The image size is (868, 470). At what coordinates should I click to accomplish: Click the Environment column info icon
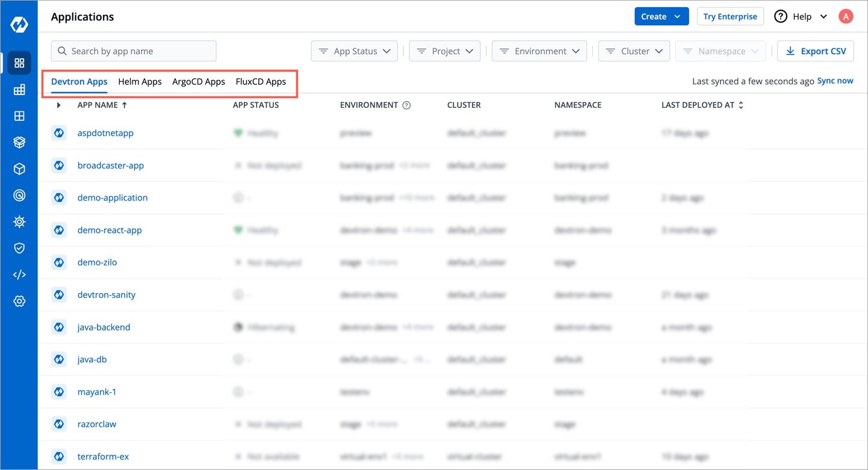pyautogui.click(x=406, y=105)
